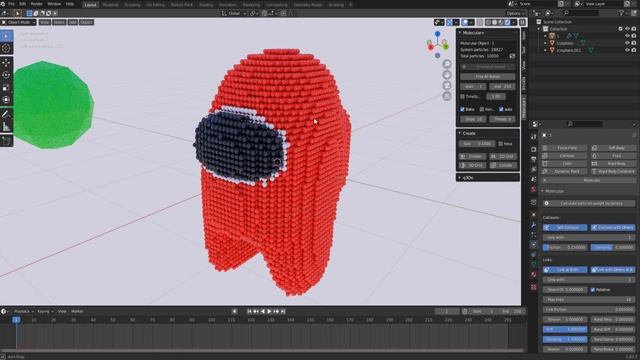Hide Collection in viewport with eye icon
Screen dimensions: 640x360
pos(627,29)
